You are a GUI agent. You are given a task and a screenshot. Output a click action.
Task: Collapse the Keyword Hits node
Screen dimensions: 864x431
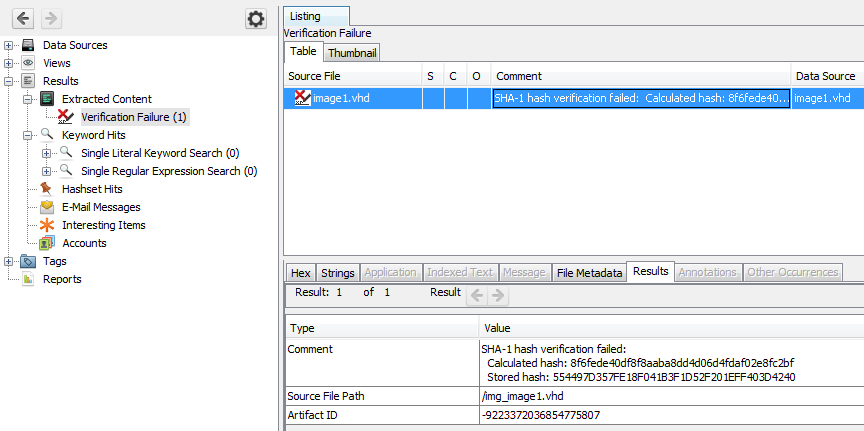click(28, 135)
